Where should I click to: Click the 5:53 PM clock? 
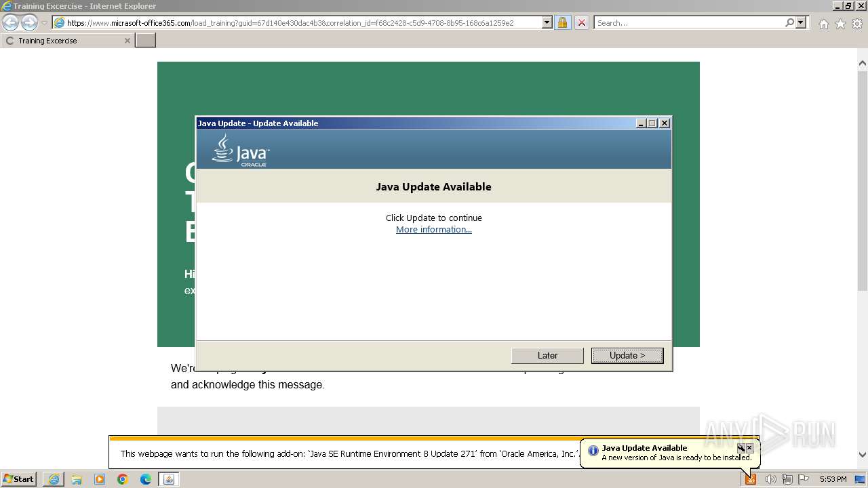(x=833, y=479)
